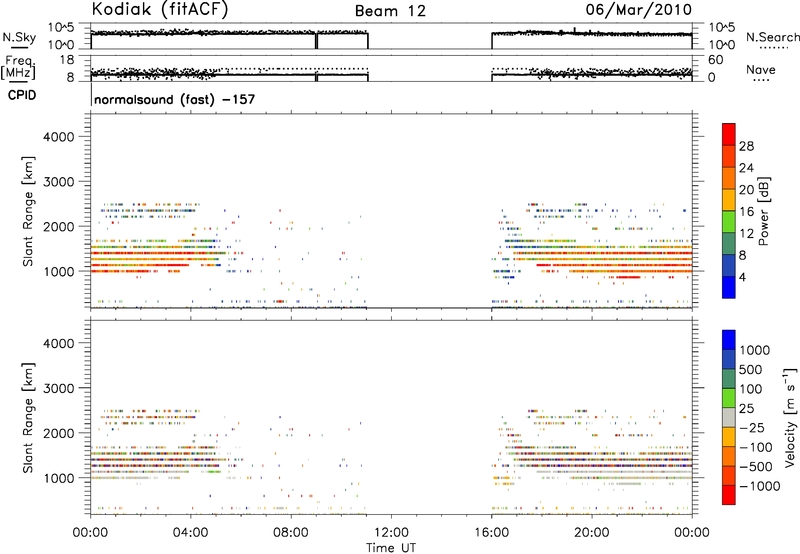
Task: Click the 10^5 tick beside N.Sky
Action: 61,28
